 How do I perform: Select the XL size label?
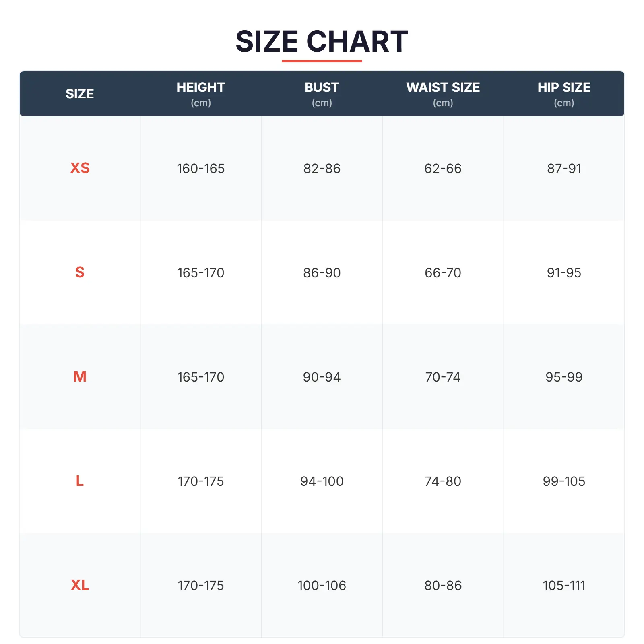pyautogui.click(x=80, y=585)
